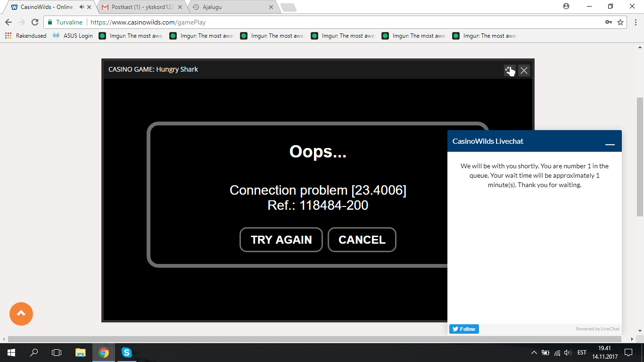Open Chrome three-dot menu
This screenshot has width=644, height=362.
coord(635,22)
